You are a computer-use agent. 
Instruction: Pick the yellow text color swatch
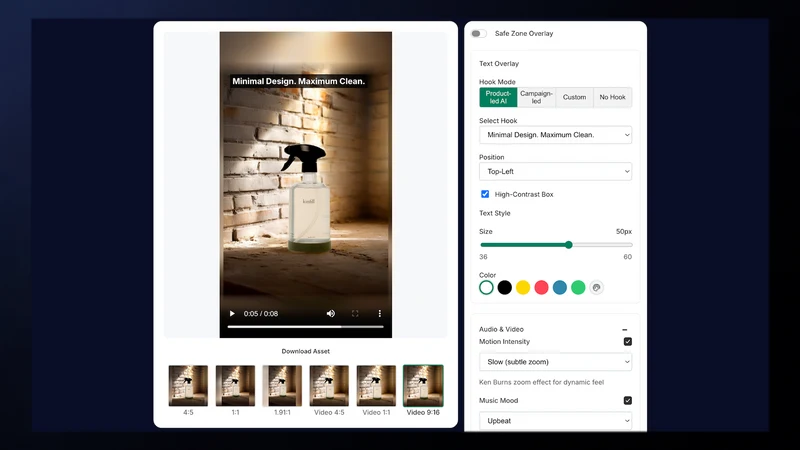coord(523,287)
